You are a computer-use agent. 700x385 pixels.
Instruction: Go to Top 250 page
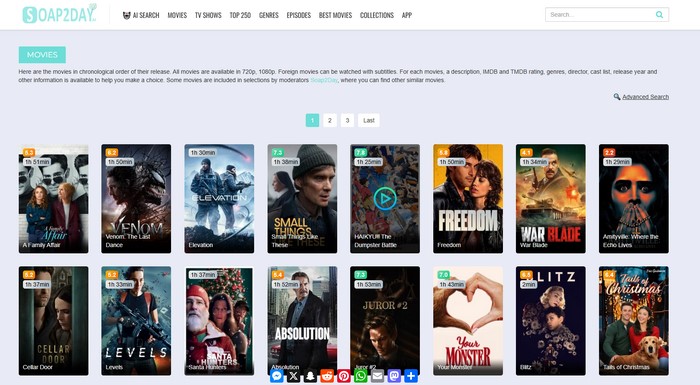240,15
